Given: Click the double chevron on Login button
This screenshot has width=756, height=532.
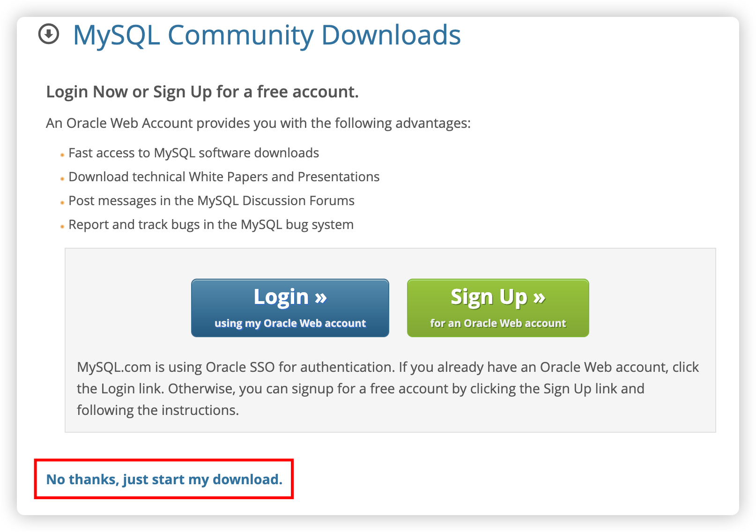Looking at the screenshot, I should pos(321,297).
